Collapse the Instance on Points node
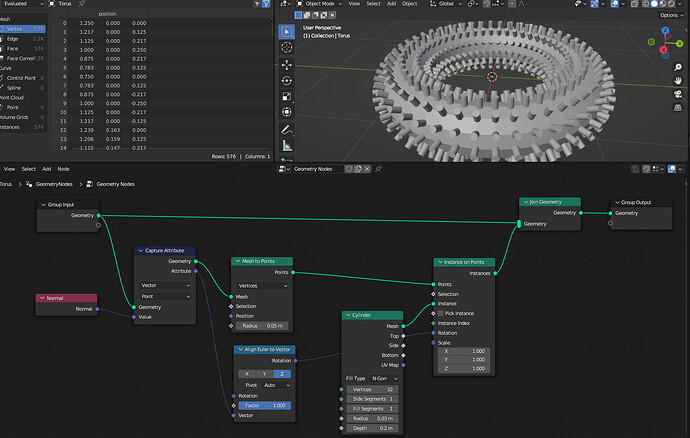690x438 pixels. pyautogui.click(x=440, y=262)
